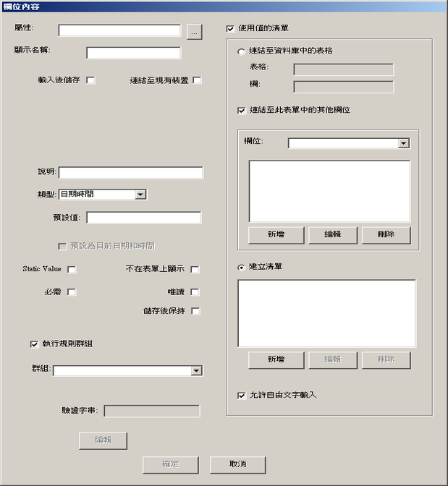
Task: Select the 連結至資料庫中的表格 radio button
Action: pos(241,51)
